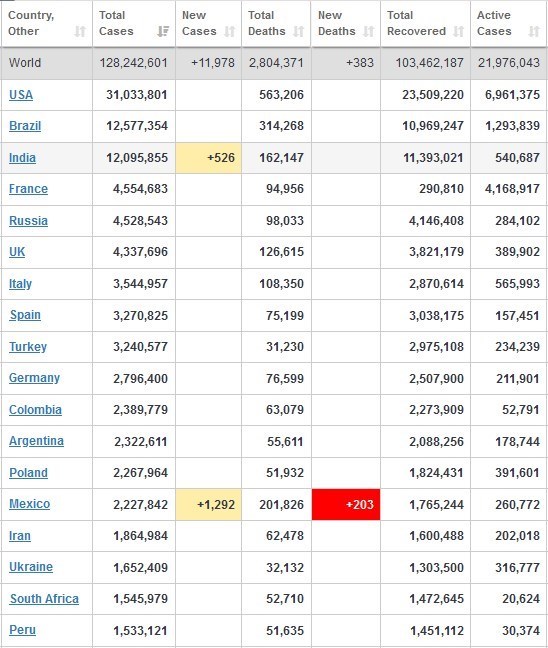Follow the India link
The height and width of the screenshot is (648, 548).
click(22, 157)
